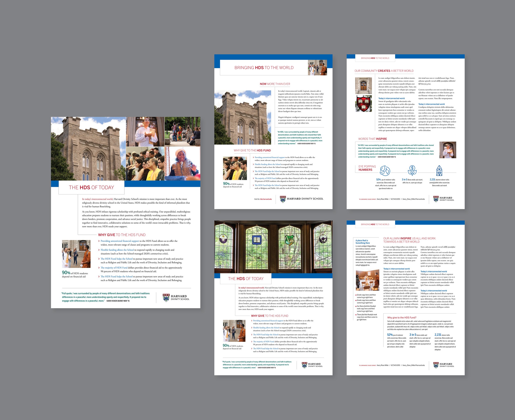This screenshot has height=420, width=515.
Task: Select the monks talking photo above 90% on left page
Action: pyautogui.click(x=76, y=254)
